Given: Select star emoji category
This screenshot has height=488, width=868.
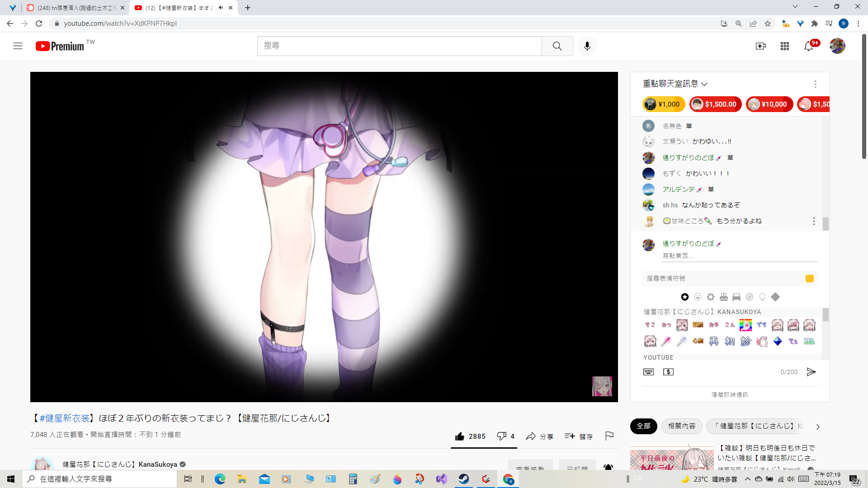Looking at the screenshot, I should pos(685,297).
